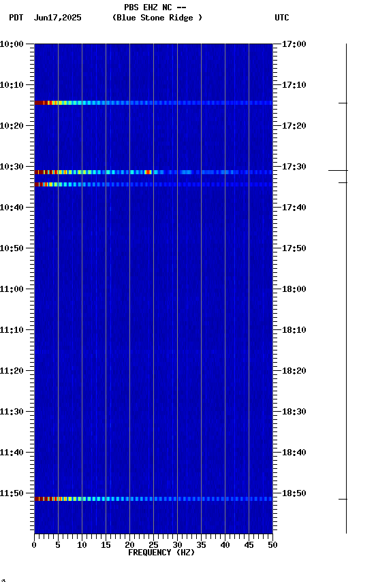Click the 25 Hz frequency axis label
Screen dimensions: 376x588
tap(153, 545)
